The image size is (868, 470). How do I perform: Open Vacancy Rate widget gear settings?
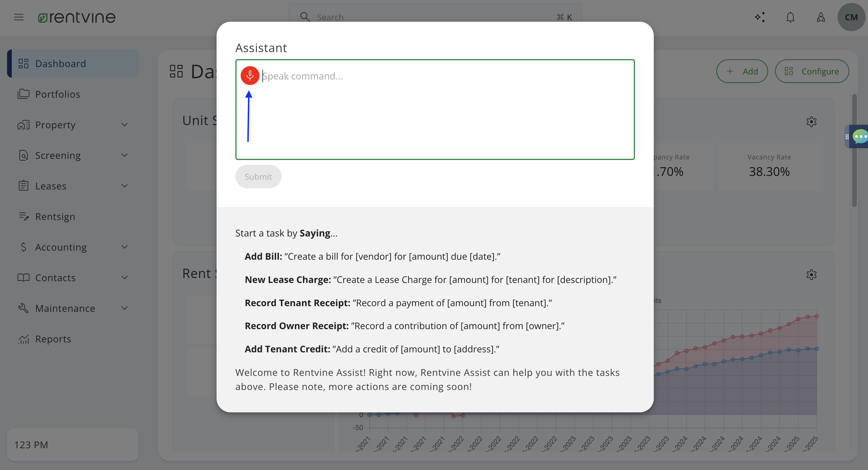(x=811, y=122)
